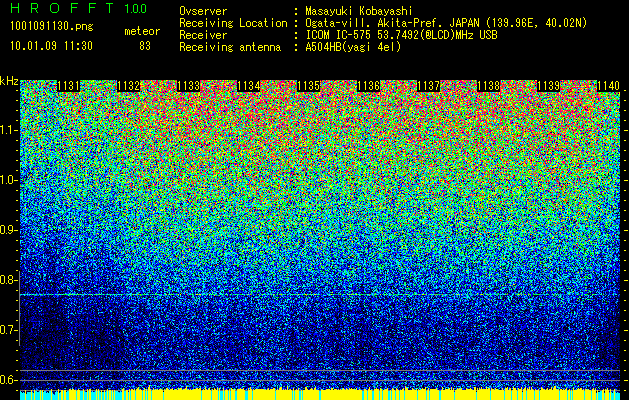Click the 0.7 frequency axis label
629x400 pixels.
(8, 330)
